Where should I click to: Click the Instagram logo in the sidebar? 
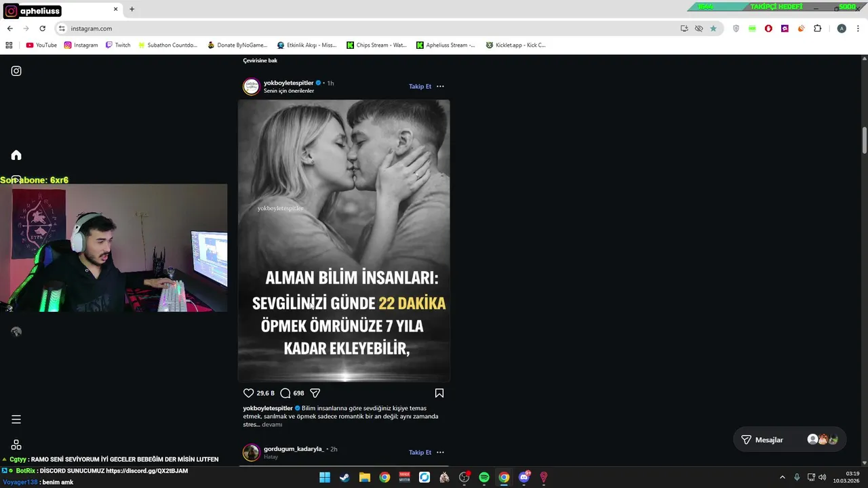coord(16,71)
